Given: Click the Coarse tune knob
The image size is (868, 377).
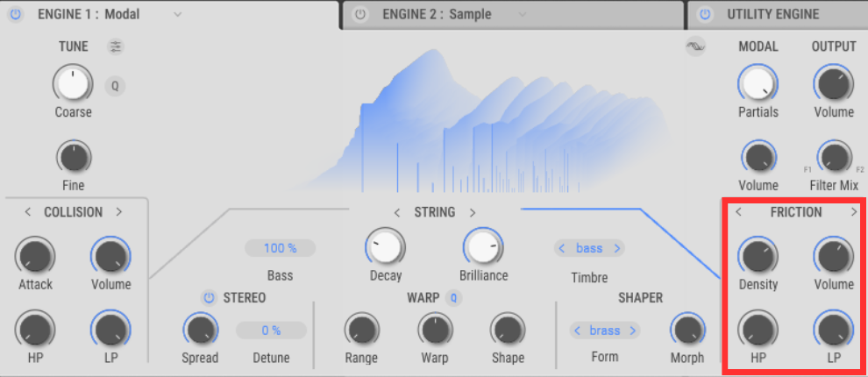Looking at the screenshot, I should 73,84.
